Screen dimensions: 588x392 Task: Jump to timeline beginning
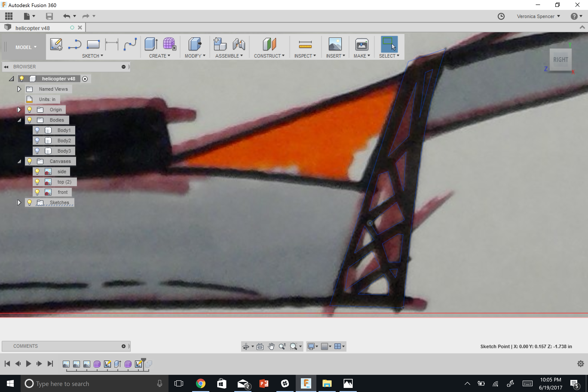pyautogui.click(x=7, y=363)
